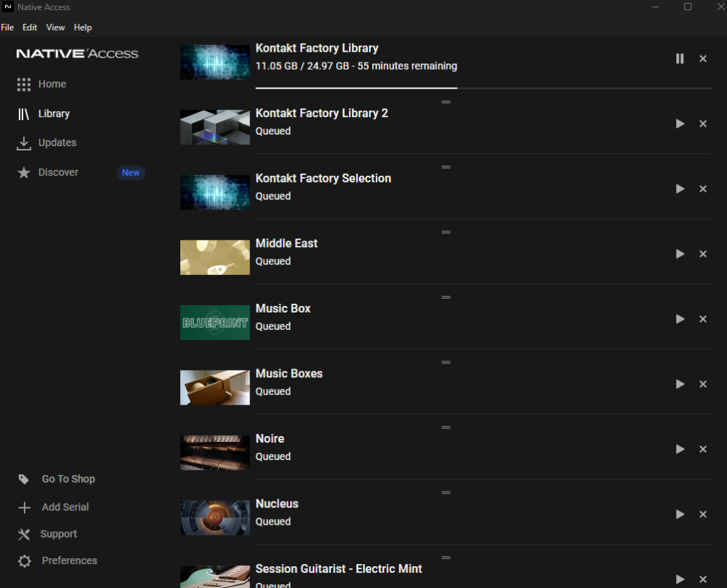Open the View menu
This screenshot has height=588, width=727.
[x=55, y=28]
